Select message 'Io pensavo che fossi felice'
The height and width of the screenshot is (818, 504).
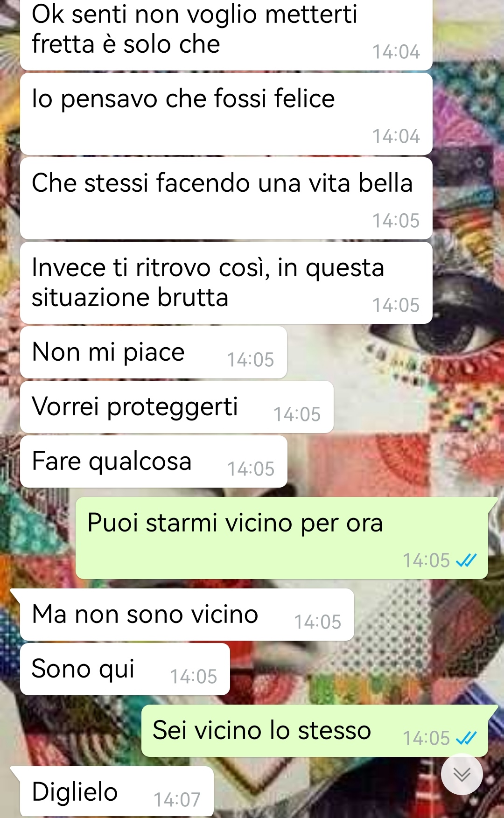click(226, 114)
